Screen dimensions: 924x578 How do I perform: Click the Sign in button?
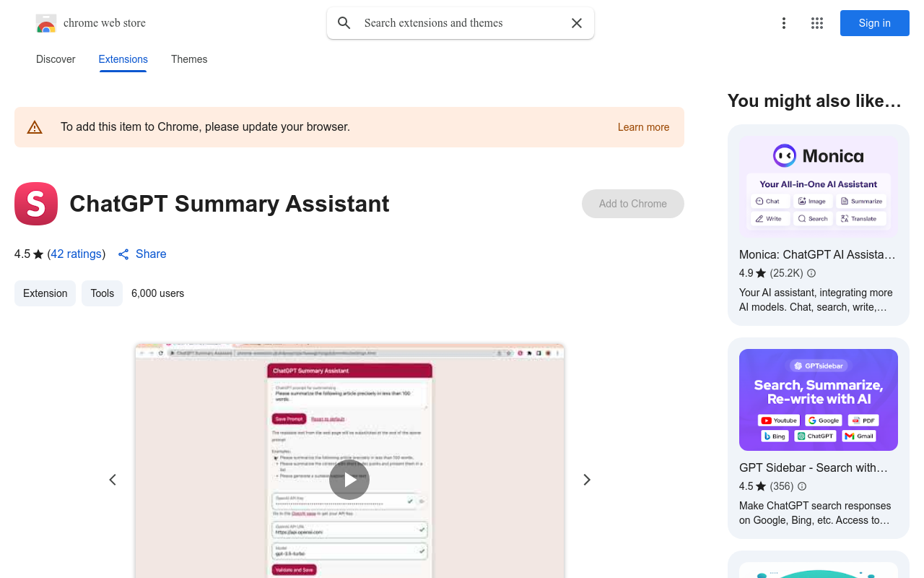pyautogui.click(x=875, y=23)
